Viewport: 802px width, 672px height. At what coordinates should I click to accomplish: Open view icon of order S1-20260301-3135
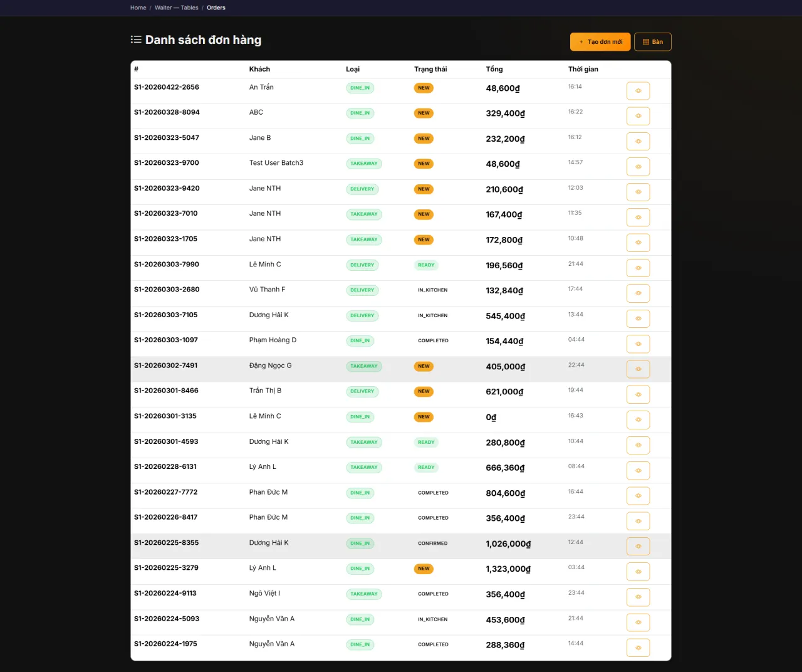(638, 420)
